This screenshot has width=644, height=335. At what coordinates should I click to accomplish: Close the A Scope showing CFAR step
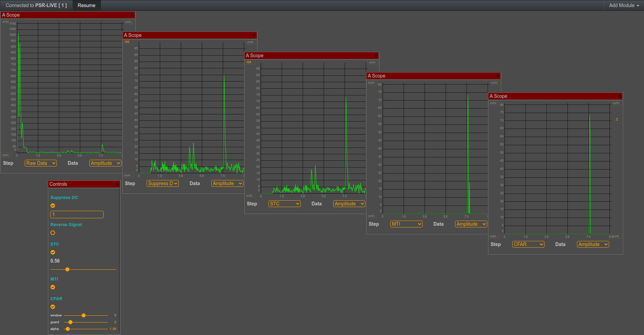click(x=620, y=96)
